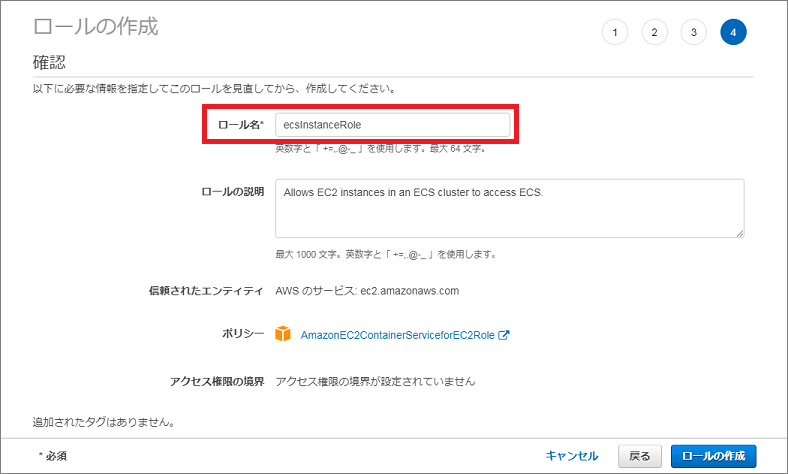Click the 追加されたタグはありません text
788x474 pixels.
pos(104,422)
